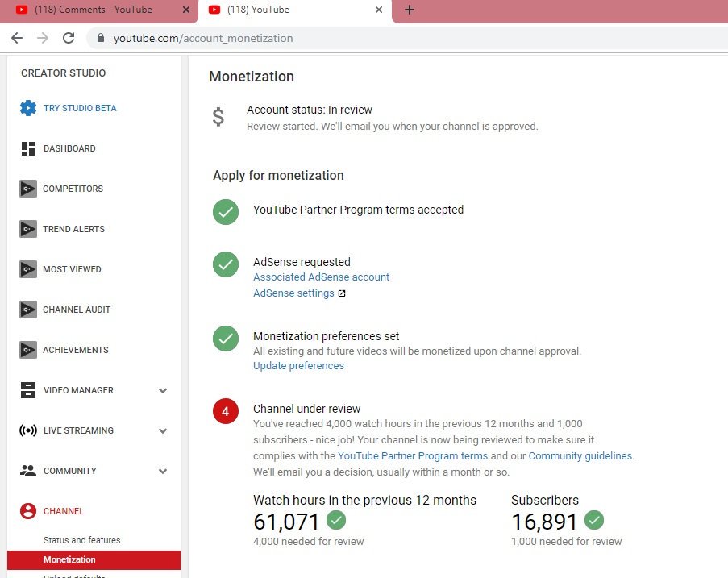
Task: Open Try Studio Beta
Action: pyautogui.click(x=80, y=108)
